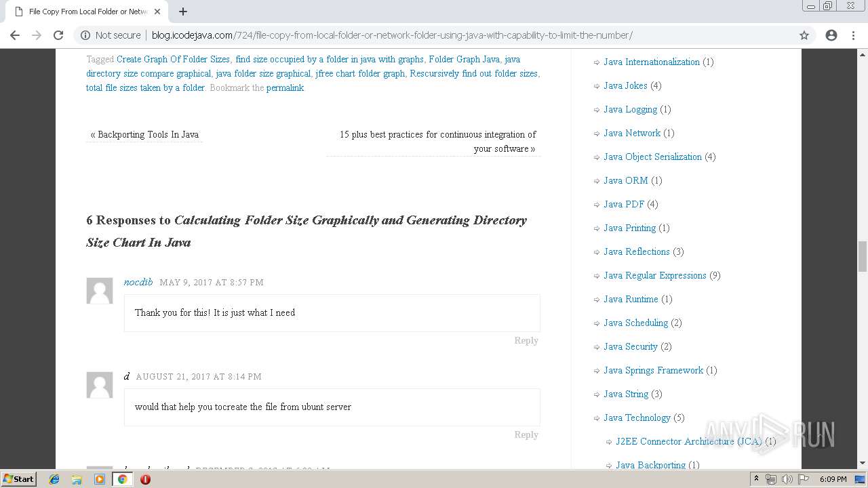Open the Java Springs Framework category
The width and height of the screenshot is (868, 488).
pyautogui.click(x=653, y=370)
